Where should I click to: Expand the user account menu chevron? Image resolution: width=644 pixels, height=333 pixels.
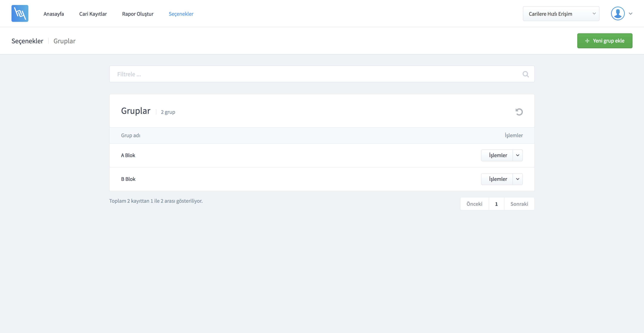click(631, 14)
